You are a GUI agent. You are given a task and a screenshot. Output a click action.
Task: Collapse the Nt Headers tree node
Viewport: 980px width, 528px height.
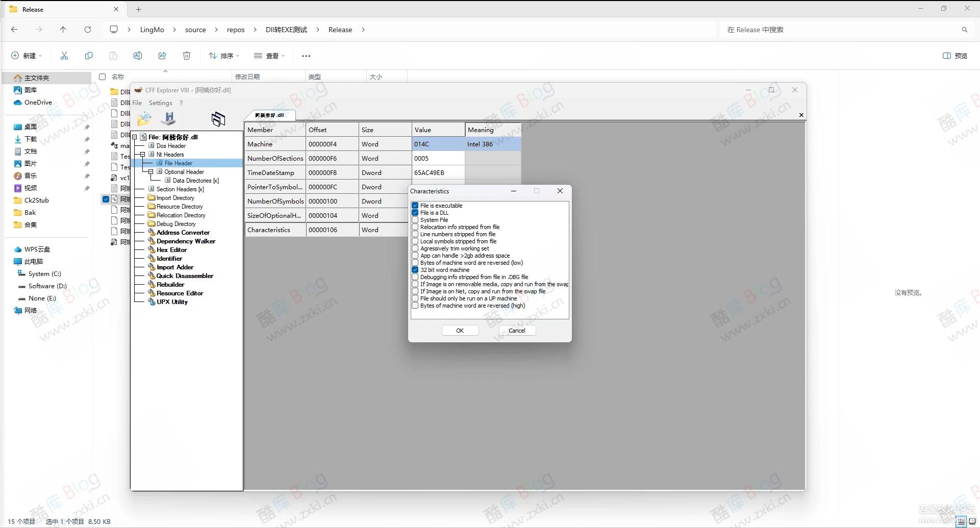143,155
